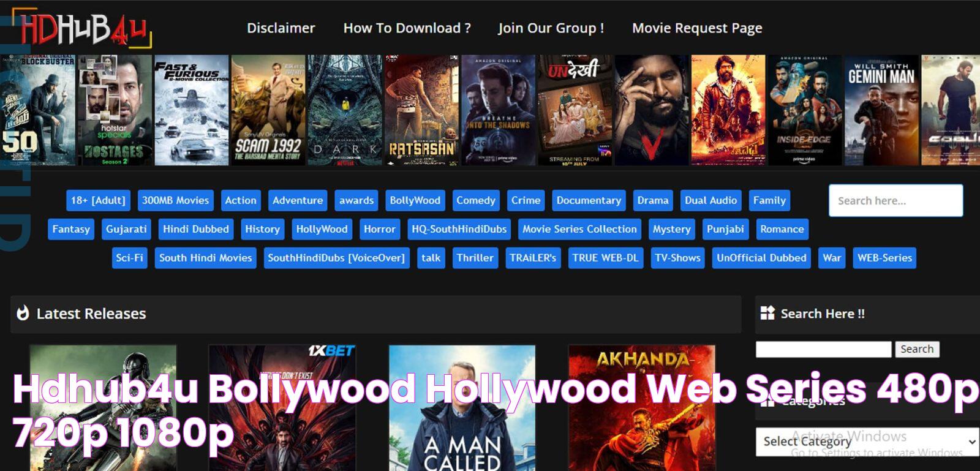Open the Akhanda movie thumbnail
Viewport: 980px width, 471px height.
click(641, 407)
